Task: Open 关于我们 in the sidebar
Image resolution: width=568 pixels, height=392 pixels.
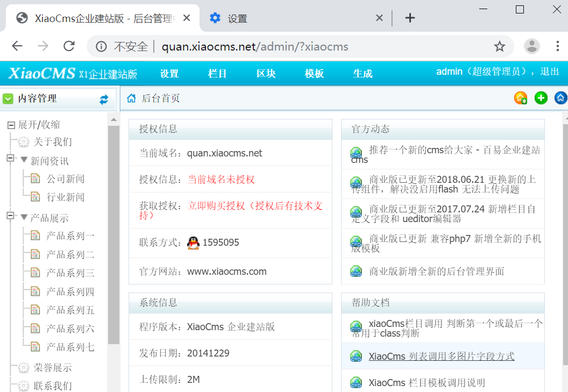Action: click(53, 141)
